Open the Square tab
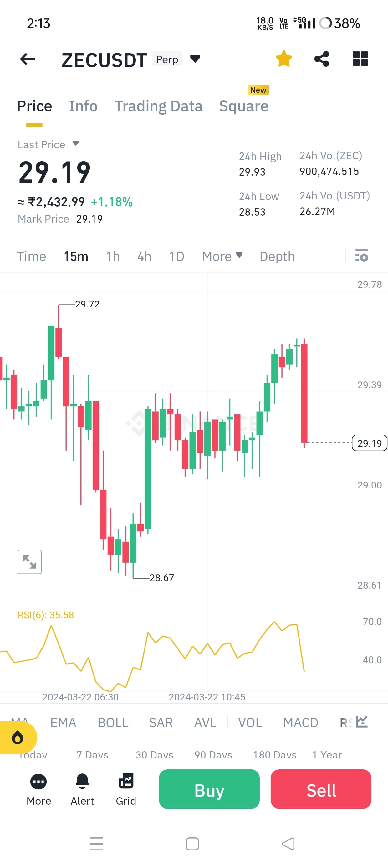The height and width of the screenshot is (868, 388). tap(244, 106)
